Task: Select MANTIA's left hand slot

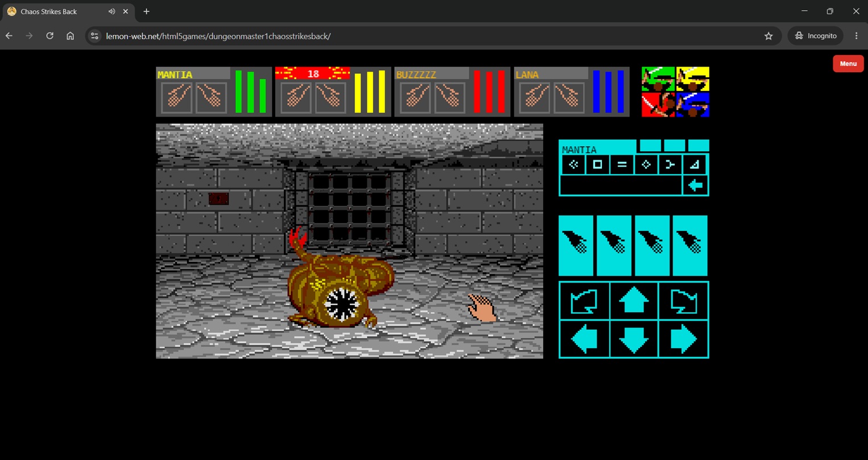Action: point(177,97)
